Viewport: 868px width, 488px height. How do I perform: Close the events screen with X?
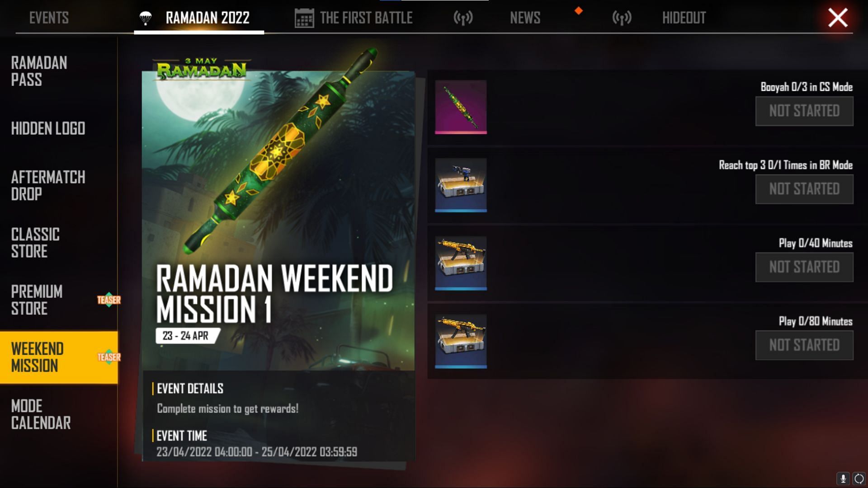pos(838,18)
